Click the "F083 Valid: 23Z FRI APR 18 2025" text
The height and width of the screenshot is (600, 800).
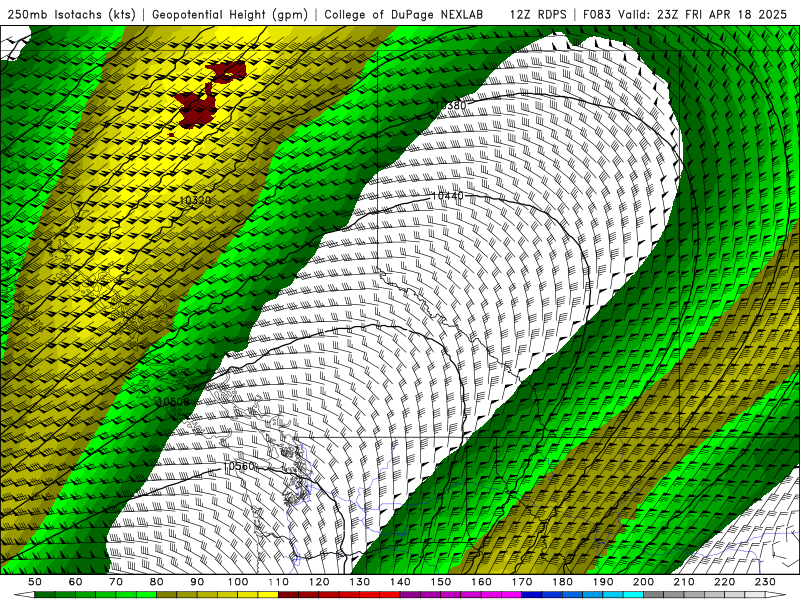coord(685,14)
